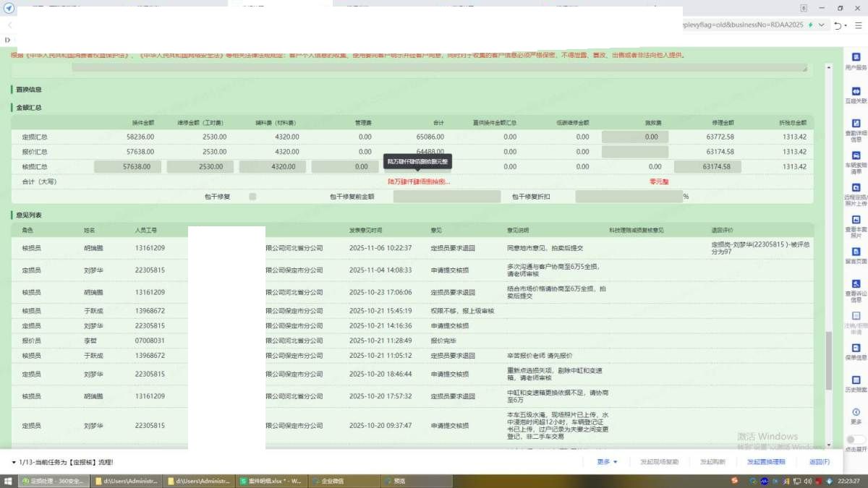
Task: Open the 留言页面 sidebar icon
Action: tap(856, 252)
